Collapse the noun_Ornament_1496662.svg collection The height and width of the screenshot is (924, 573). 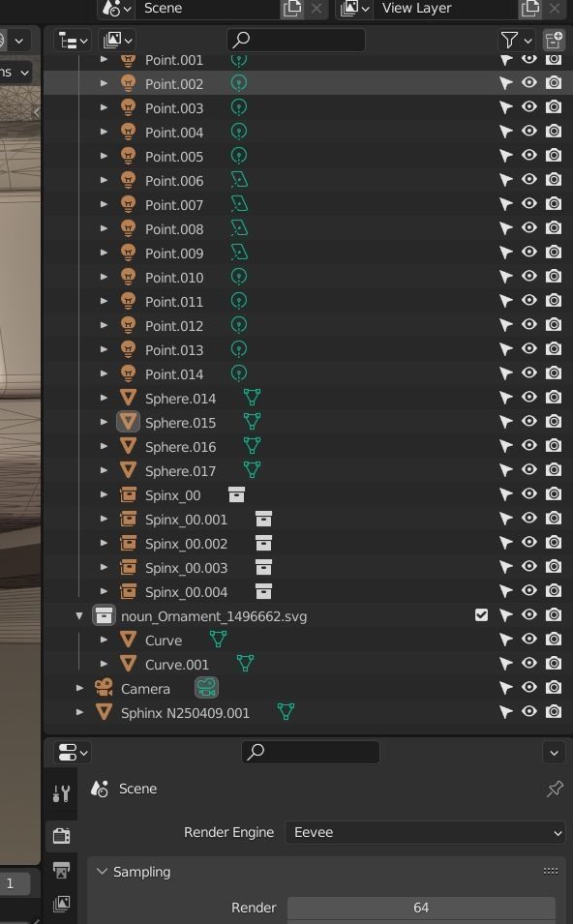click(79, 615)
